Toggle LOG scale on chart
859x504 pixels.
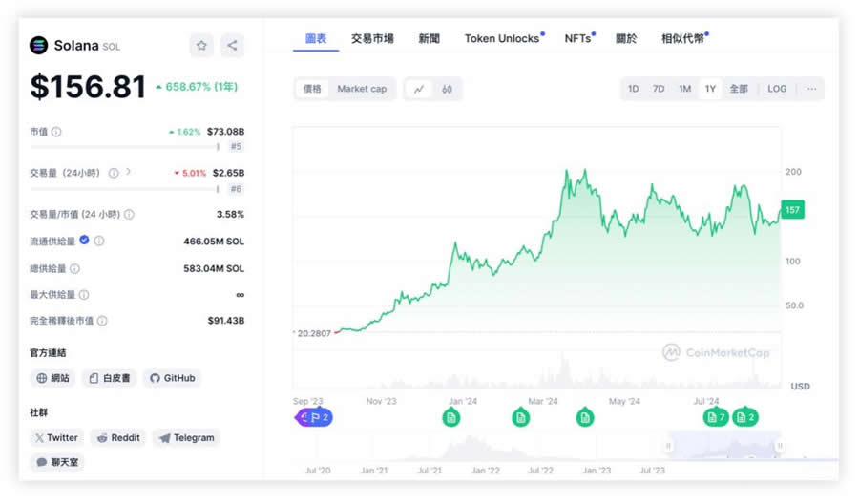click(777, 89)
